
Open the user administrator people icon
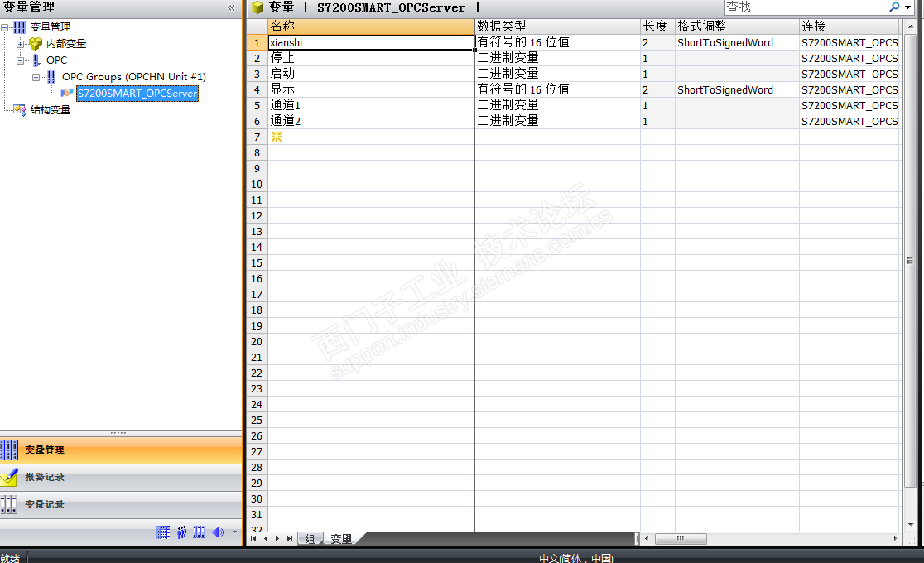181,532
